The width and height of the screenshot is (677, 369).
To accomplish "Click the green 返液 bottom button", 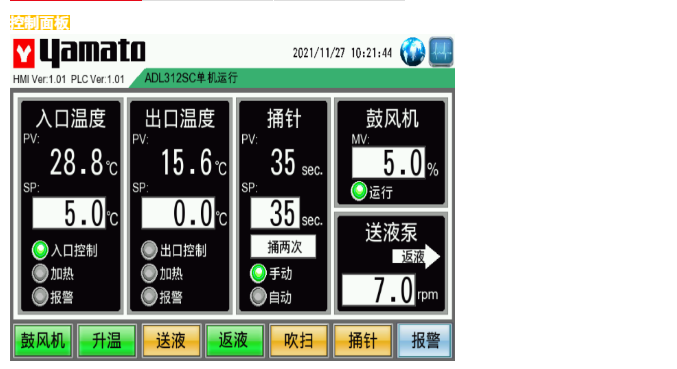I will click(234, 341).
